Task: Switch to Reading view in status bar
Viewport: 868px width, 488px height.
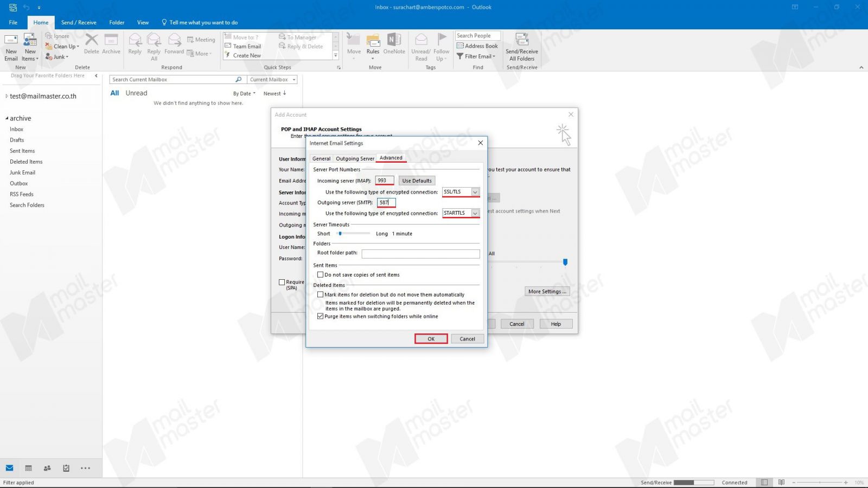Action: pos(781,483)
